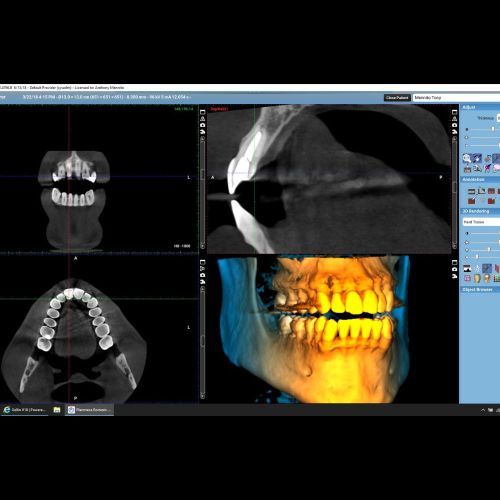
Task: Click the green bars icon in 3D Rendering
Action: click(x=497, y=279)
